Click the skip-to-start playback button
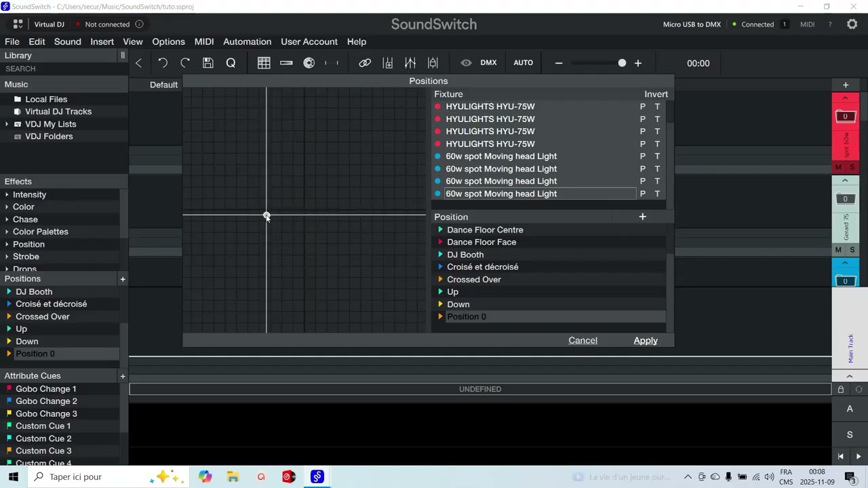868x488 pixels. (x=841, y=456)
